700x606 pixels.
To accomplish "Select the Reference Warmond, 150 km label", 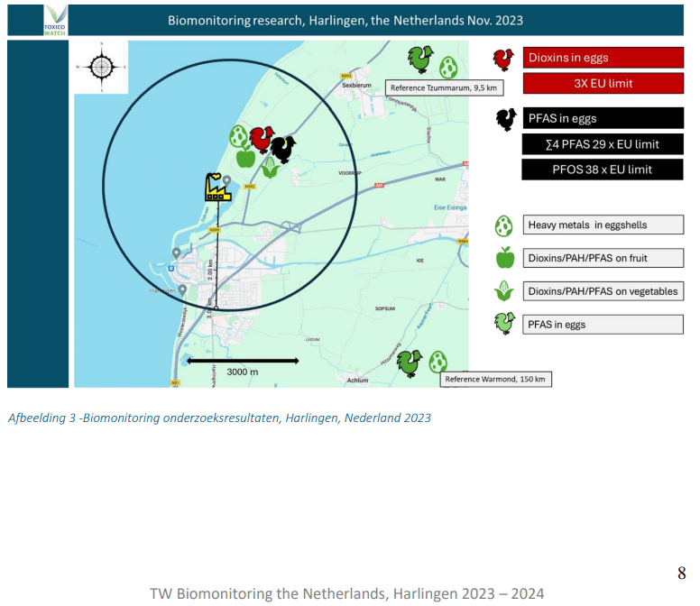I will 495,380.
